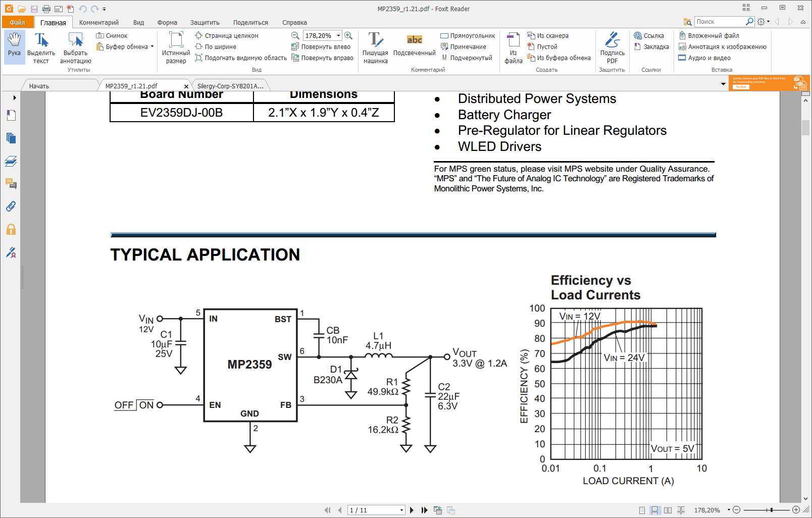Click the Snapshot (Снимок) tool
Viewport: 812px width, 518px height.
click(x=112, y=36)
